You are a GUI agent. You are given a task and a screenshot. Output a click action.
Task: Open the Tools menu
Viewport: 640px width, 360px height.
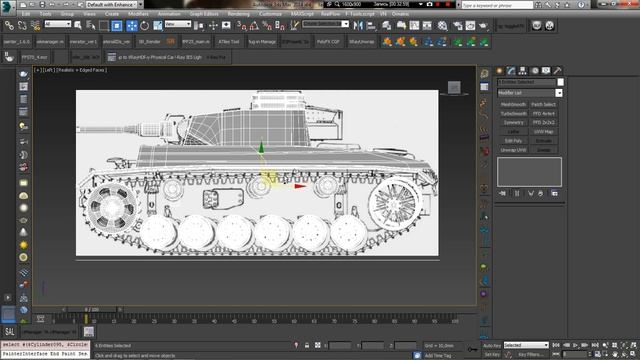click(45, 14)
